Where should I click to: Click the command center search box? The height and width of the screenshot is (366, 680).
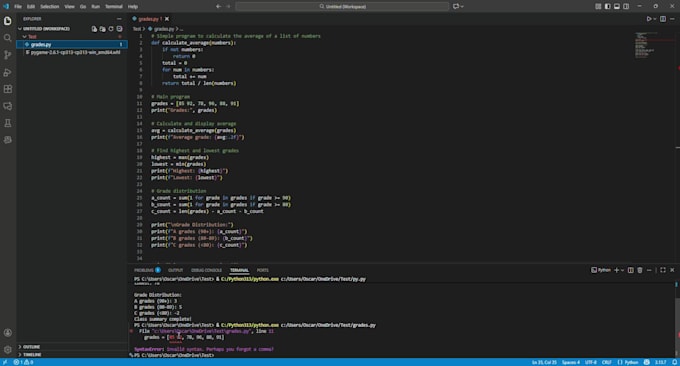point(342,7)
